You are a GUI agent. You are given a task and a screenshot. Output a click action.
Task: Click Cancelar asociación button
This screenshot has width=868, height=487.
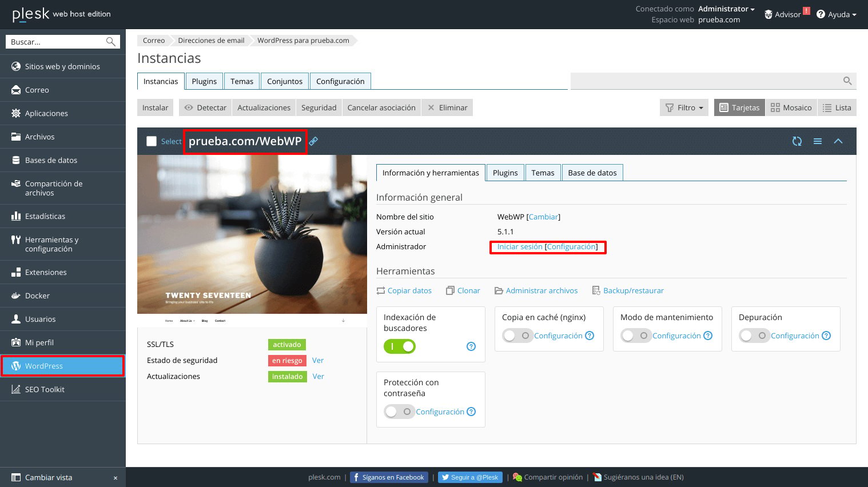(x=381, y=107)
